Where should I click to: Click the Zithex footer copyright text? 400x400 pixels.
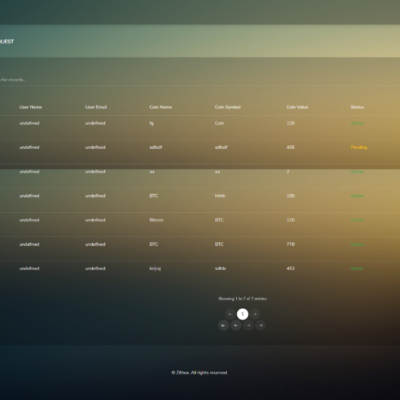pyautogui.click(x=200, y=373)
